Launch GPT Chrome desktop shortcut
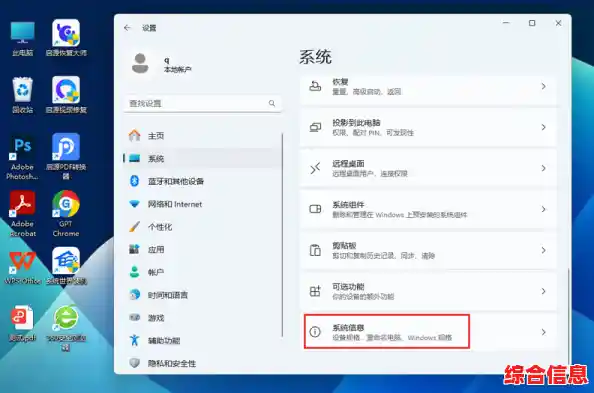The height and width of the screenshot is (393, 594). tap(66, 214)
